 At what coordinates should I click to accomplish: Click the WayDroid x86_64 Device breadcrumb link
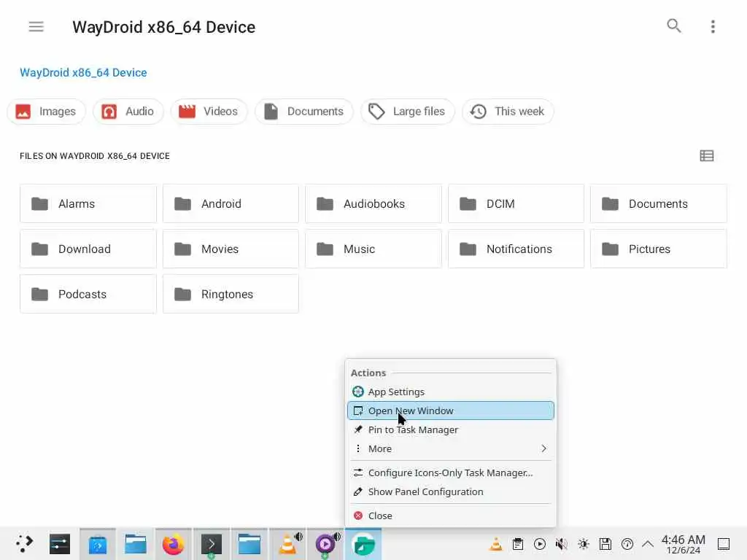coord(83,72)
